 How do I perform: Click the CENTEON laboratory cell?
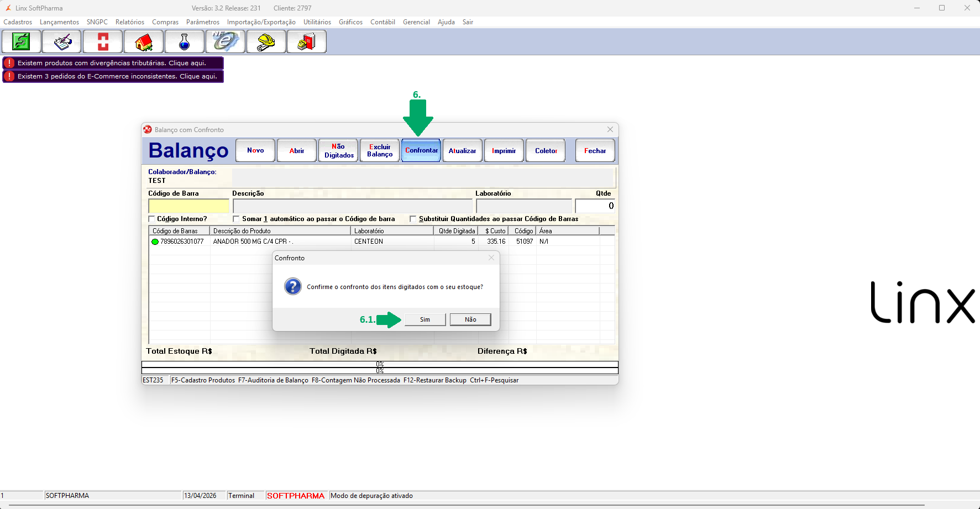pos(369,242)
